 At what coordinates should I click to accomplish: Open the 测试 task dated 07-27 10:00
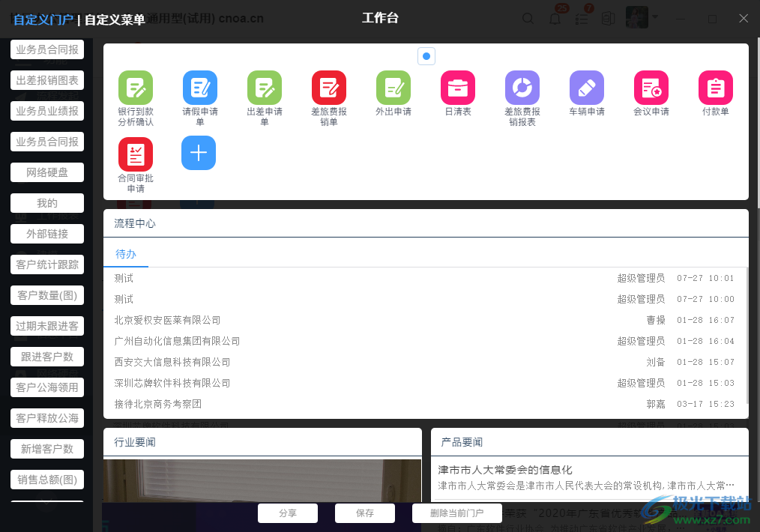(x=424, y=300)
